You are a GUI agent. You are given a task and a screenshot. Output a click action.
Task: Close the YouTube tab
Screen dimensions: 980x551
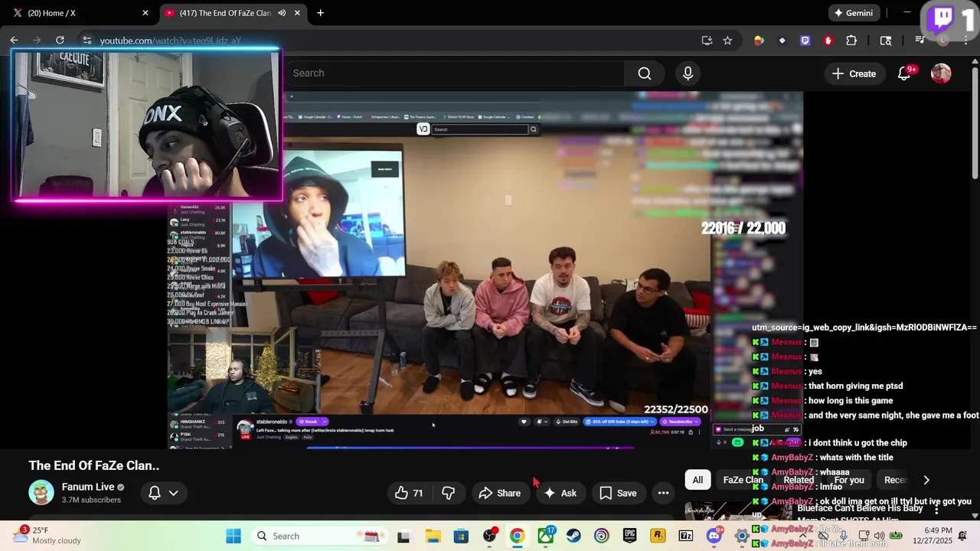pos(297,13)
